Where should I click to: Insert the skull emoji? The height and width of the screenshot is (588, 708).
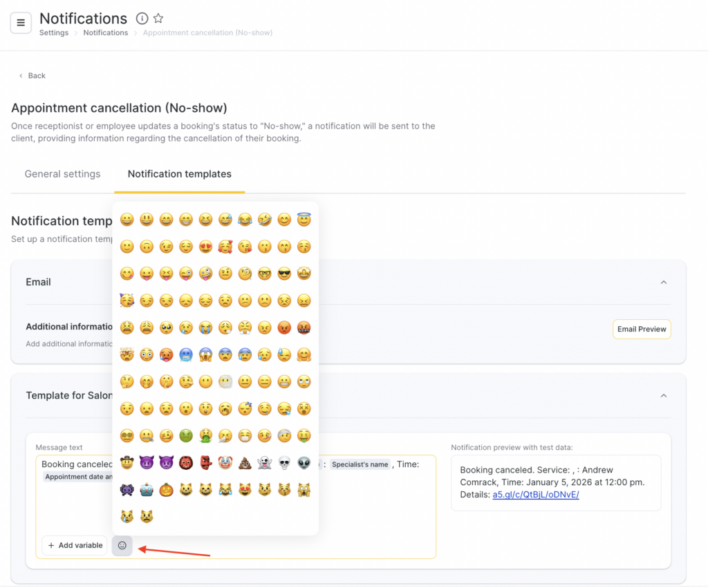click(x=284, y=463)
